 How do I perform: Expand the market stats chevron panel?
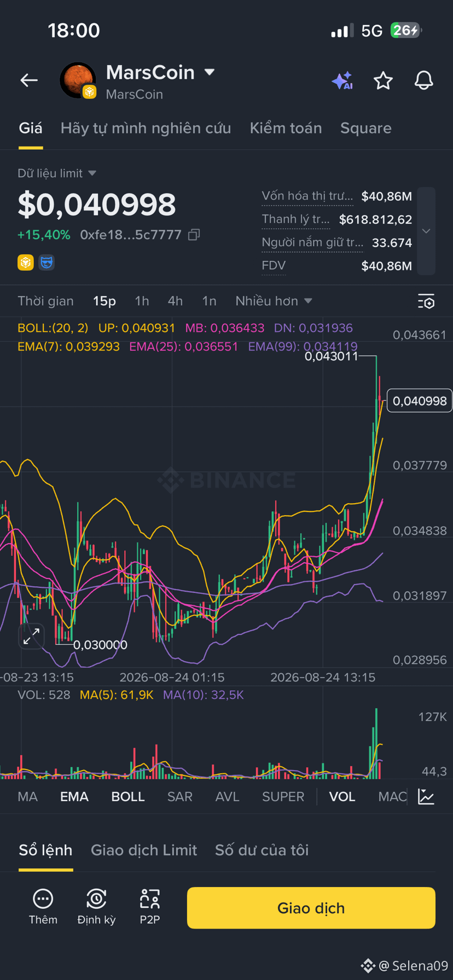pos(426,231)
